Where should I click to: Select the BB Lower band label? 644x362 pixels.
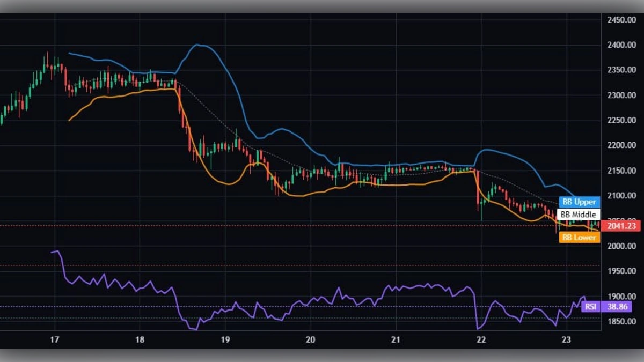[x=579, y=238]
